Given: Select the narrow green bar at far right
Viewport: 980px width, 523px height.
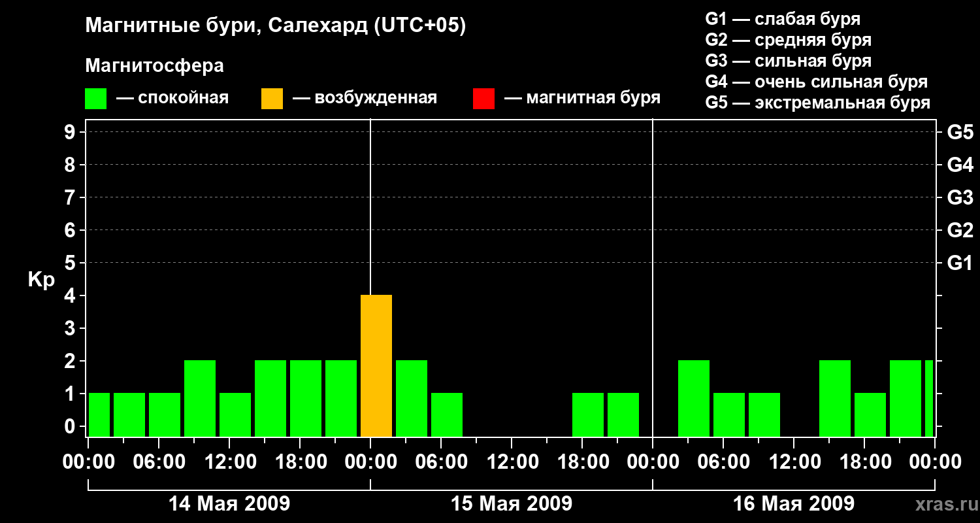Looking at the screenshot, I should coord(928,398).
